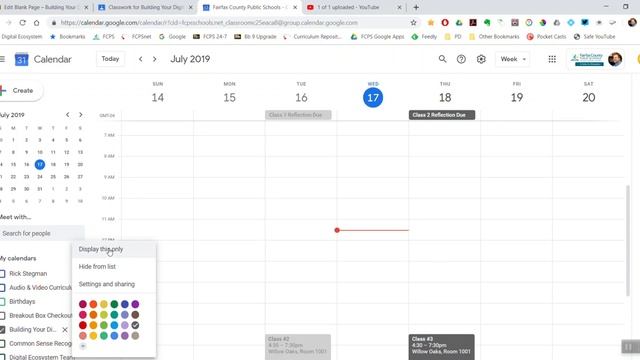The image size is (640, 360).
Task: Toggle the Birthdays calendar checkbox
Action: 2,302
